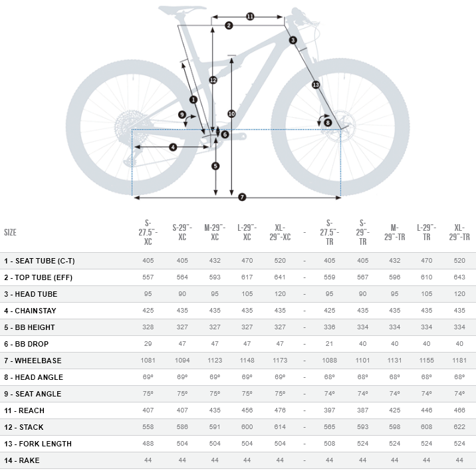Select the number 12 stack marker

coord(213,80)
